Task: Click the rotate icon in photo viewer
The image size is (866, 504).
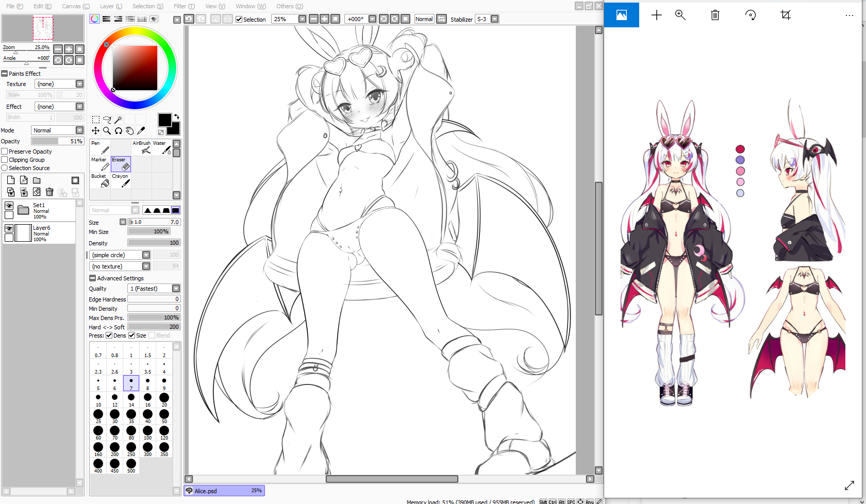Action: point(751,15)
